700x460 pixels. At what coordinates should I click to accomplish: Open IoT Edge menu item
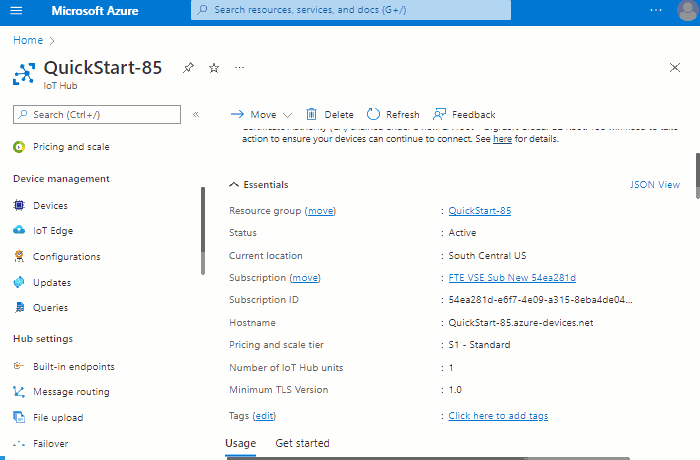click(53, 231)
